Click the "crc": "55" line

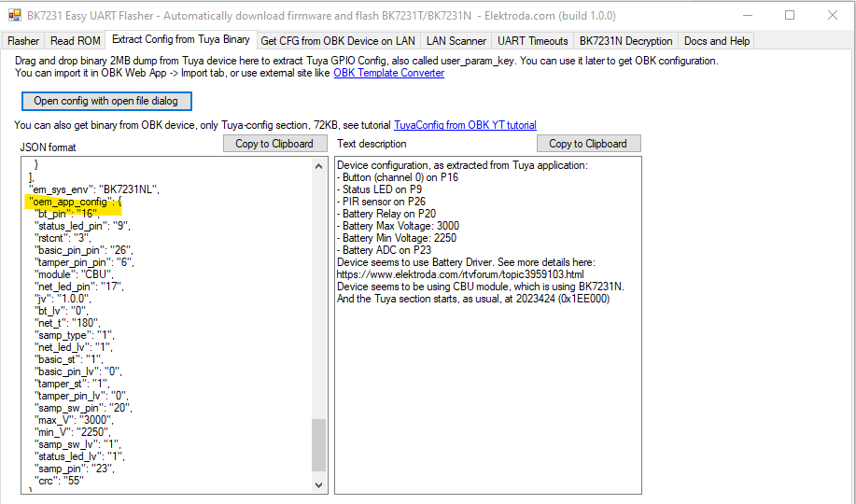(59, 481)
